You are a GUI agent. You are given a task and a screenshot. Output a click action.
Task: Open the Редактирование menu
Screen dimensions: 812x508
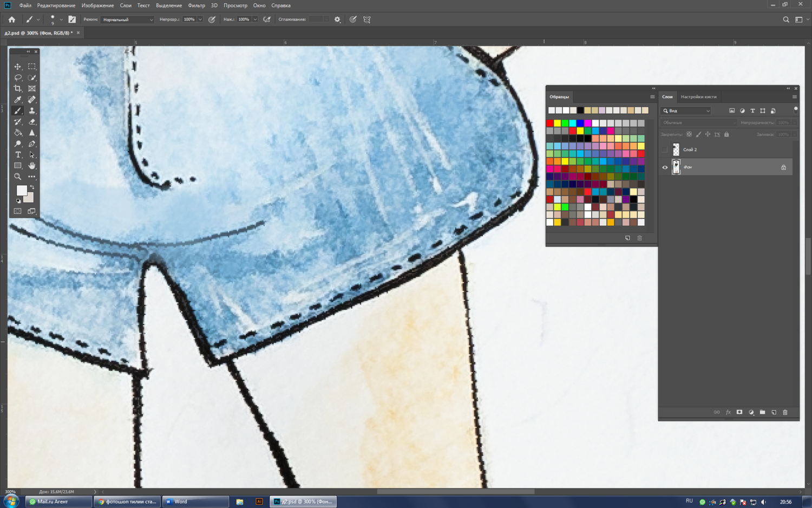tap(56, 5)
